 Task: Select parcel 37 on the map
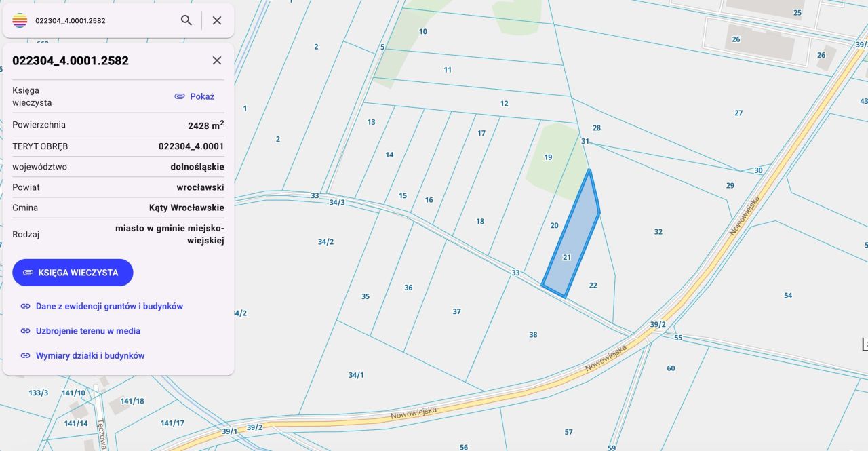(456, 312)
